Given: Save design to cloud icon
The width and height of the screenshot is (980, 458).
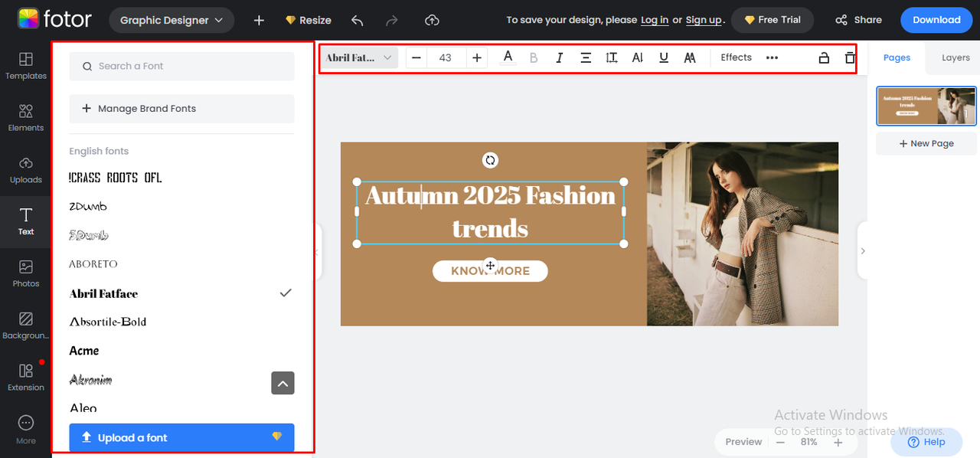Looking at the screenshot, I should click(432, 20).
